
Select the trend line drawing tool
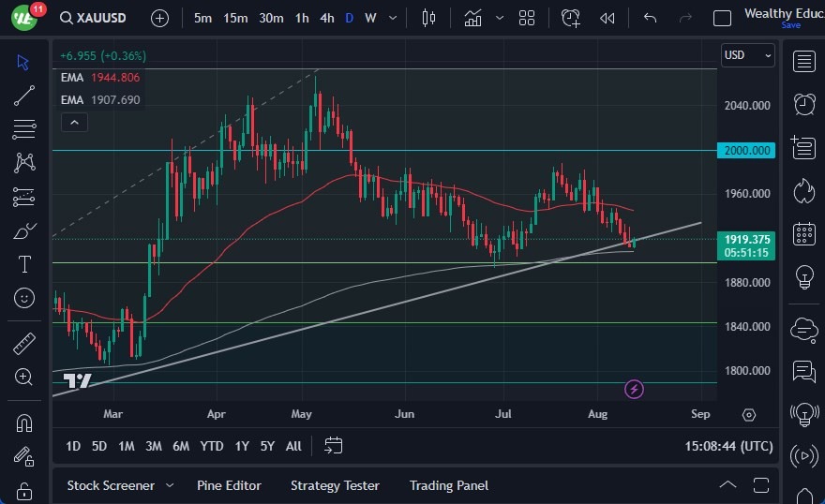24,96
